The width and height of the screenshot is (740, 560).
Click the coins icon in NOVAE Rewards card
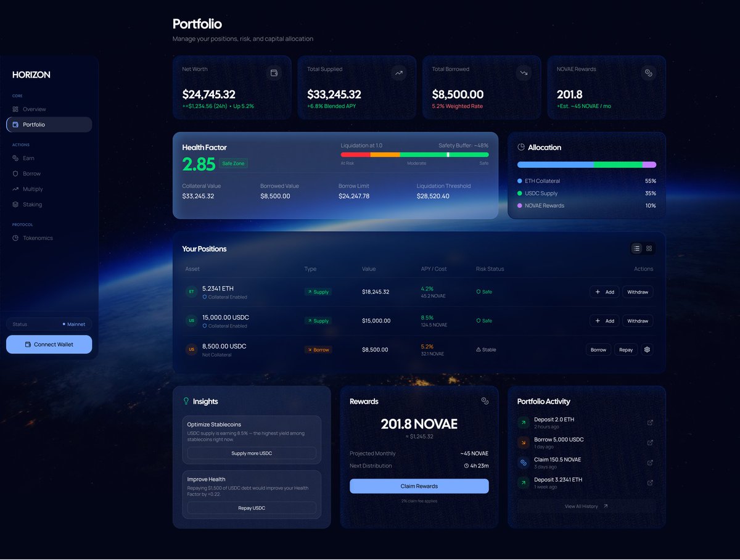[648, 73]
